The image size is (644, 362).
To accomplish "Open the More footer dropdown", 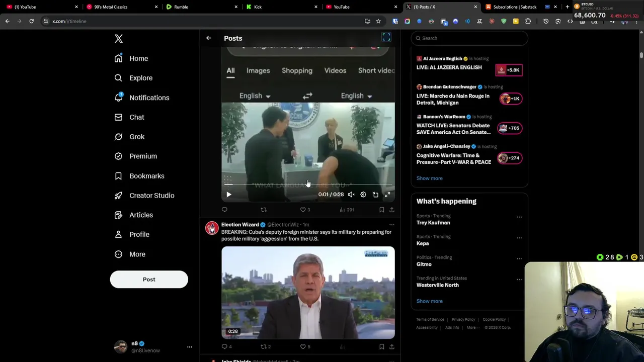I will tap(473, 327).
